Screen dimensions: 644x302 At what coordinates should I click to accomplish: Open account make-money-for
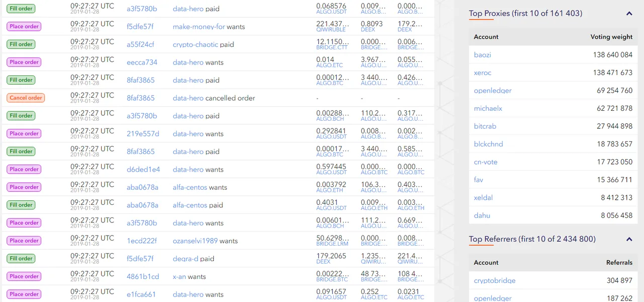coord(199,27)
